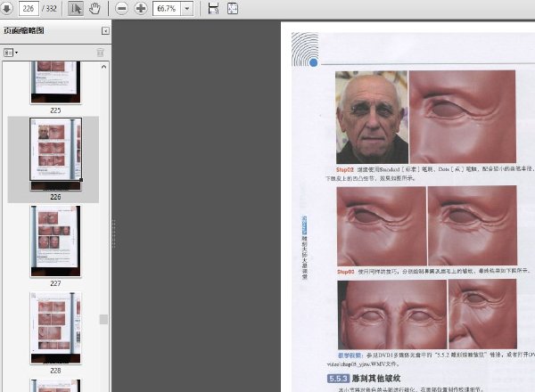Collapse the page thumbnails panel
Image resolution: width=535 pixels, height=392 pixels.
(x=105, y=31)
